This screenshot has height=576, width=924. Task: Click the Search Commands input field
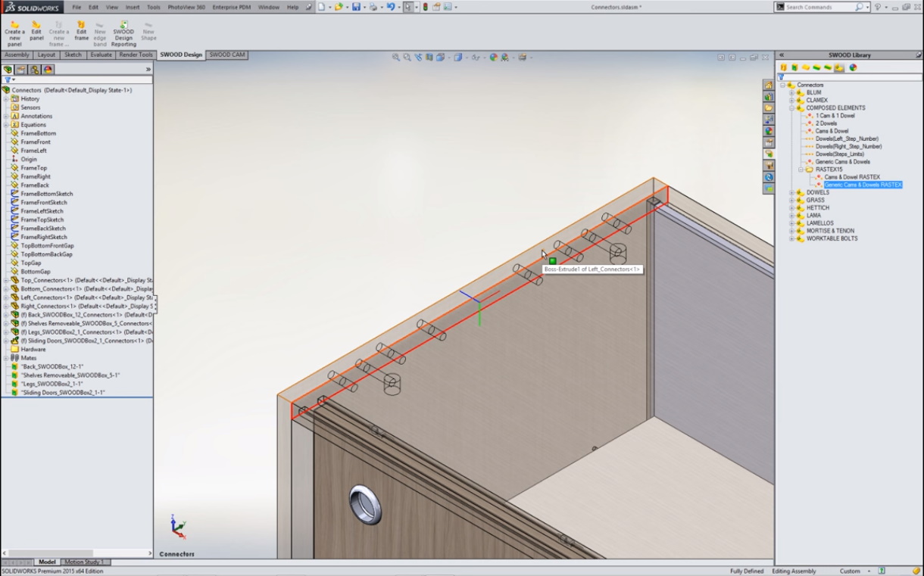pos(819,7)
